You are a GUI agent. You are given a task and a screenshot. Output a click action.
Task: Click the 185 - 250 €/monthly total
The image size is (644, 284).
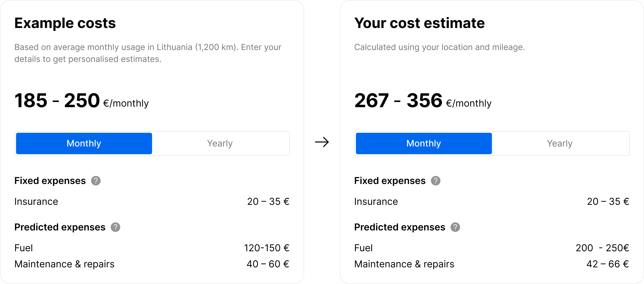point(82,101)
